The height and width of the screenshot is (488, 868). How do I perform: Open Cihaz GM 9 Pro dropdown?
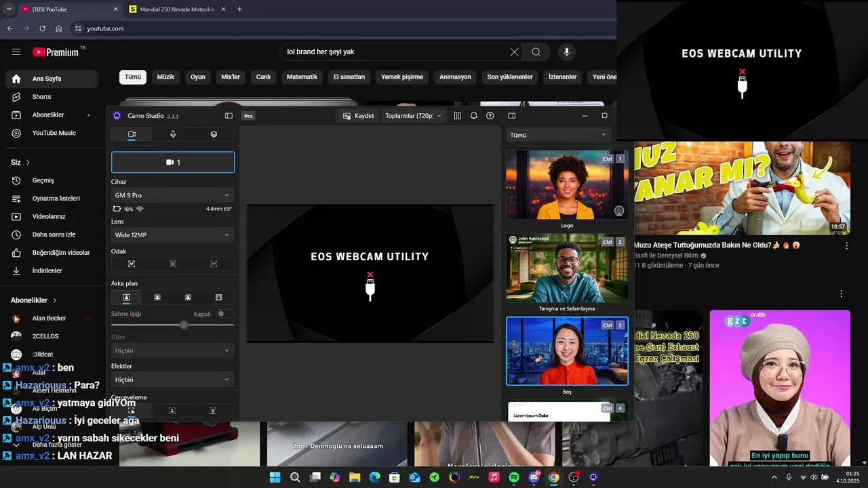173,195
